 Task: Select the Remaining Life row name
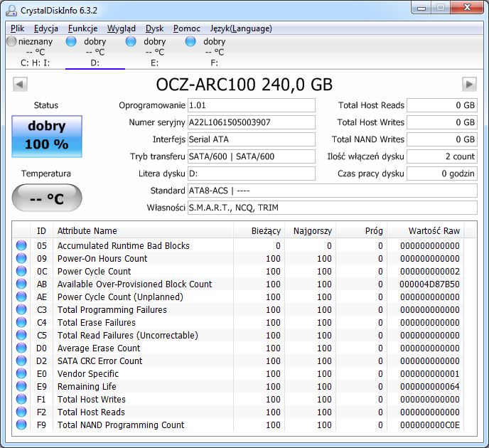click(87, 387)
